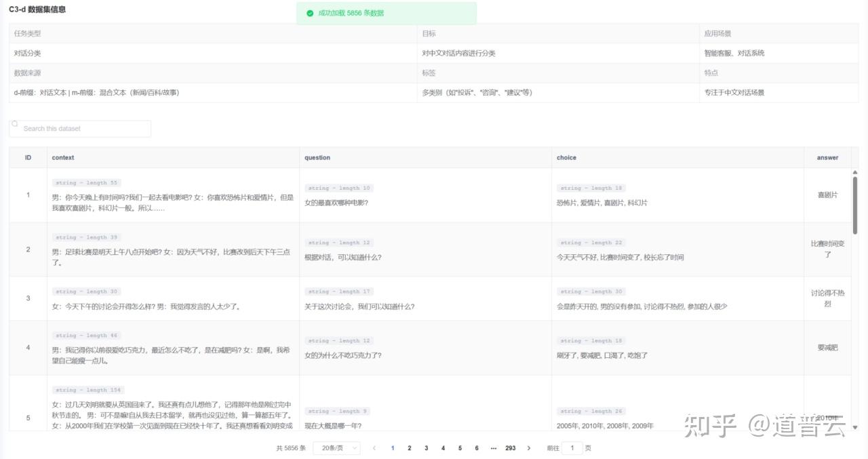This screenshot has width=868, height=459.
Task: Open the 20条/页 page size dropdown
Action: 337,448
